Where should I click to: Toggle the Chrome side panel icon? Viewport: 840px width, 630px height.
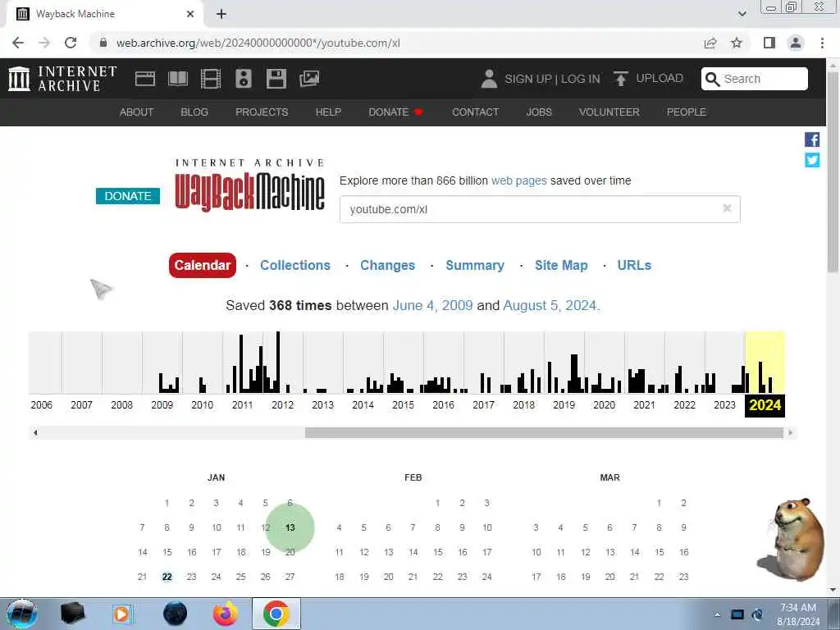point(769,43)
